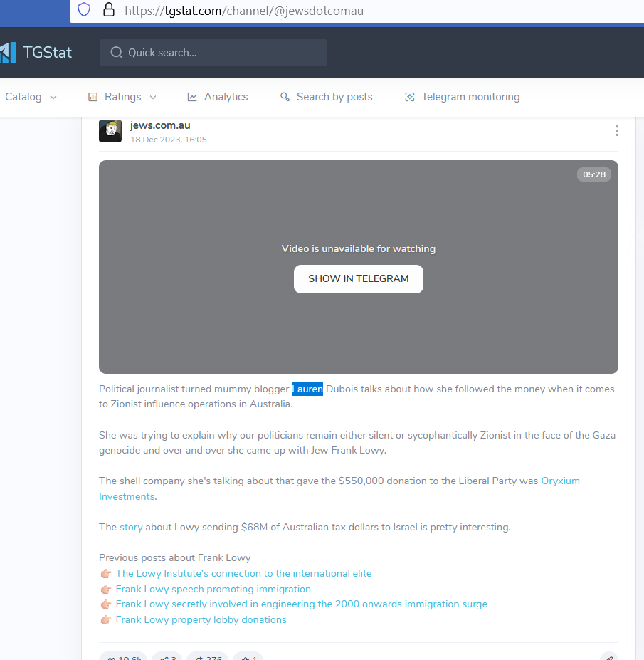Click the tgstat.com URL in address bar
The height and width of the screenshot is (660, 644).
[244, 11]
